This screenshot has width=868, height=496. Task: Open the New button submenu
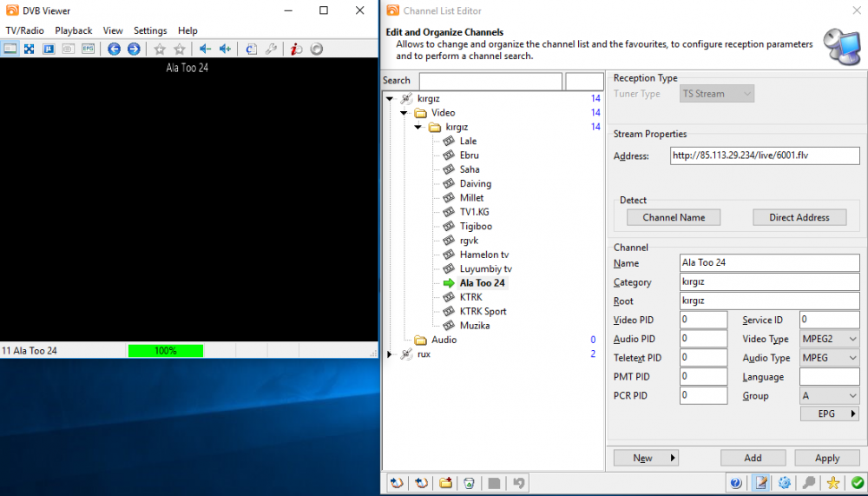673,458
